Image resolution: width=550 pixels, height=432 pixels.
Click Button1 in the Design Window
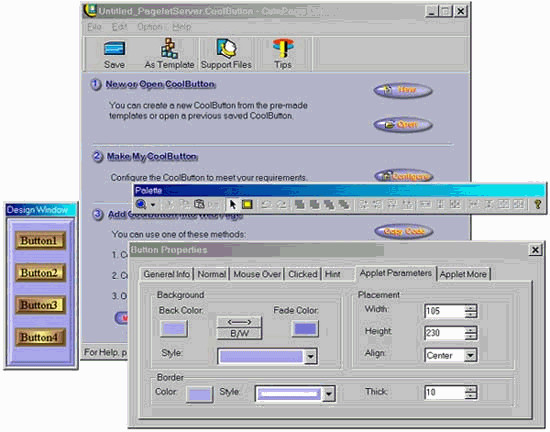40,241
